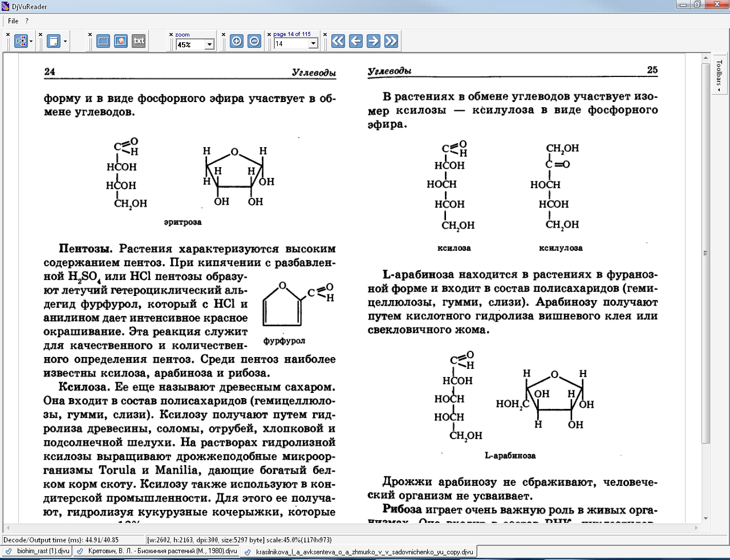This screenshot has height=560, width=730.
Task: Jump to the first page
Action: pyautogui.click(x=338, y=40)
